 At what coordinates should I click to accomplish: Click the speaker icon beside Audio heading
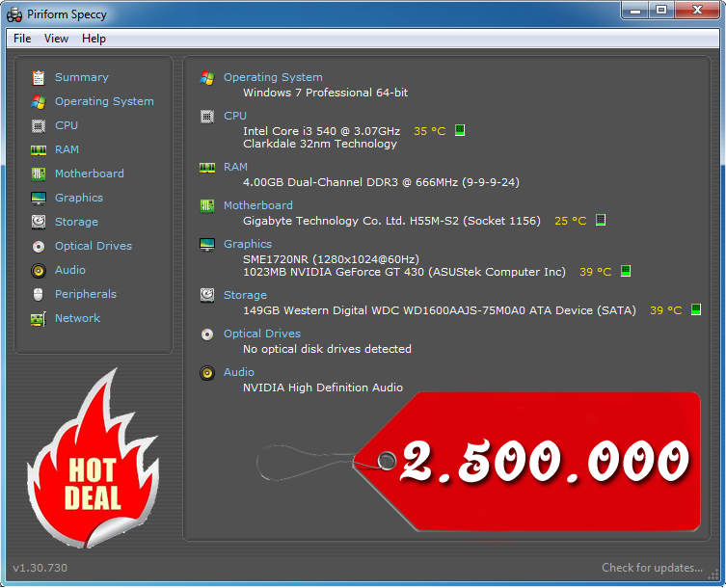207,373
